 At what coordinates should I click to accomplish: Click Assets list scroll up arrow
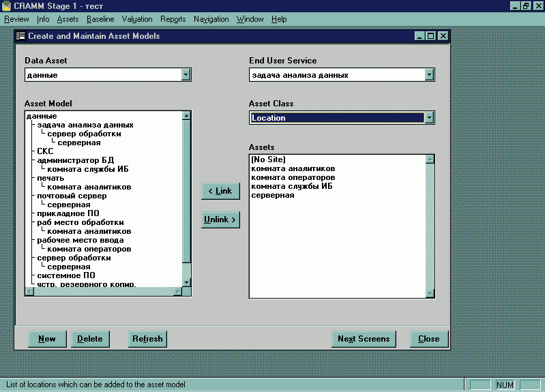(430, 159)
